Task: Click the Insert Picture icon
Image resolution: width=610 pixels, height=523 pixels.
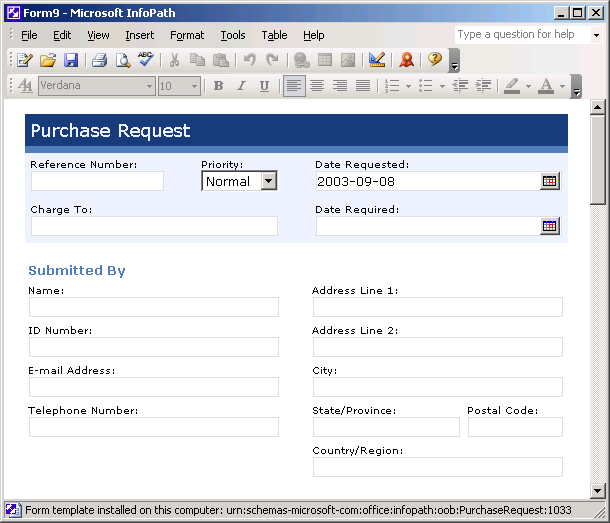Action: (348, 60)
